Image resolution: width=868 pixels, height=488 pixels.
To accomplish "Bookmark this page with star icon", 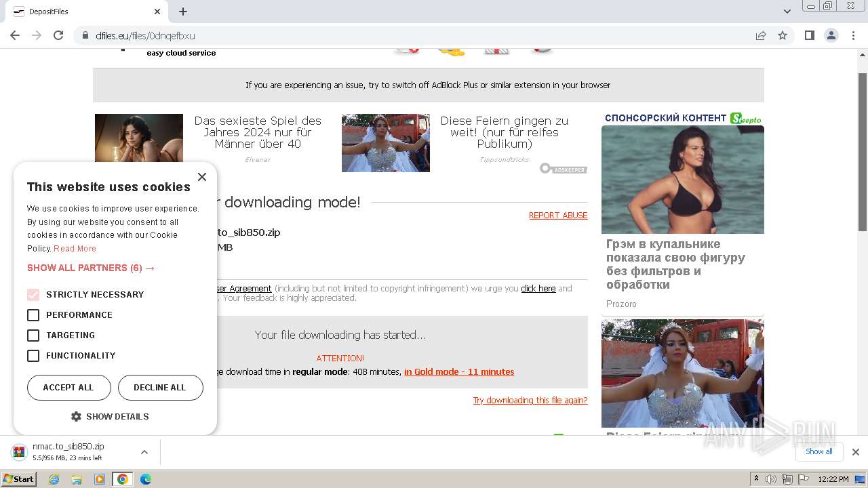I will pos(783,35).
